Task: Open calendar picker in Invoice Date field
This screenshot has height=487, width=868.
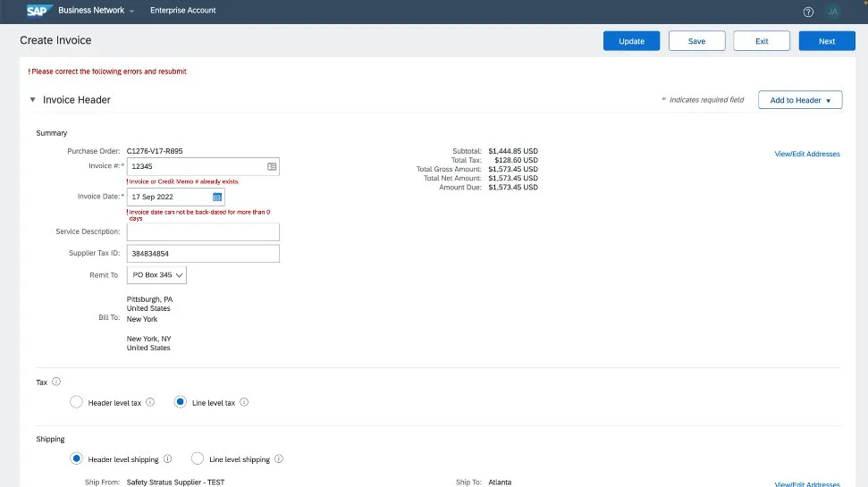Action: tap(216, 197)
